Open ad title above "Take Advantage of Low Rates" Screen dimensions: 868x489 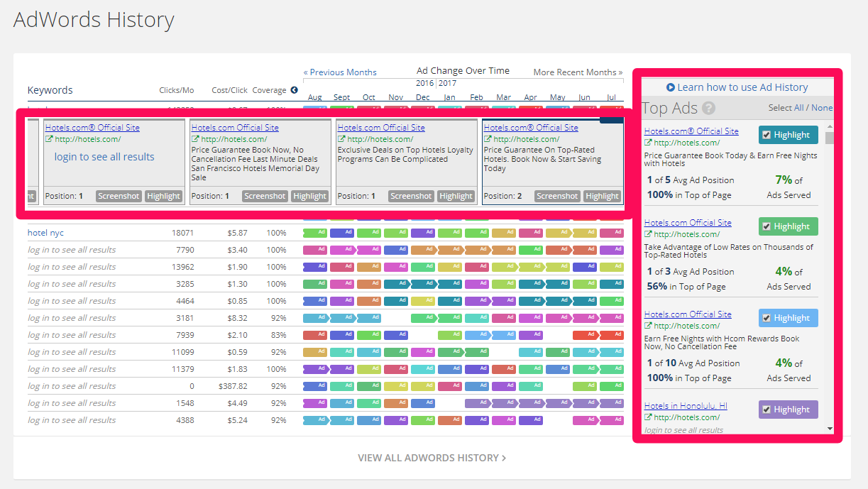[688, 223]
